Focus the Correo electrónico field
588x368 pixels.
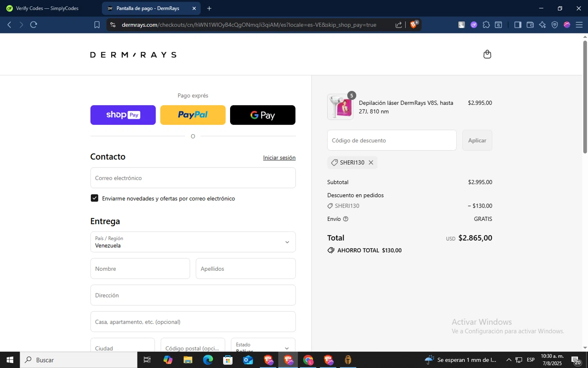point(193,178)
